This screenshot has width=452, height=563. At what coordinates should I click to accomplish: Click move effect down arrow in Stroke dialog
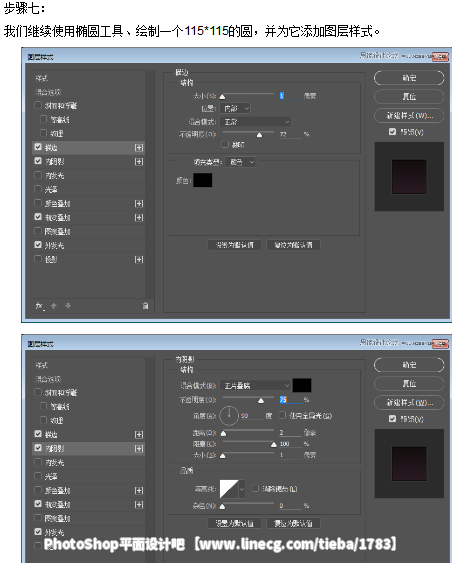(x=68, y=306)
